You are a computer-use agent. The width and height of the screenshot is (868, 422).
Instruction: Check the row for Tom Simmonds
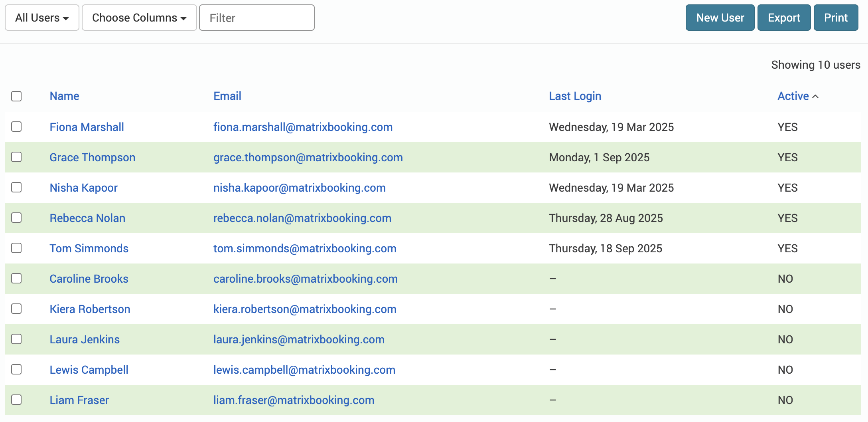[16, 248]
